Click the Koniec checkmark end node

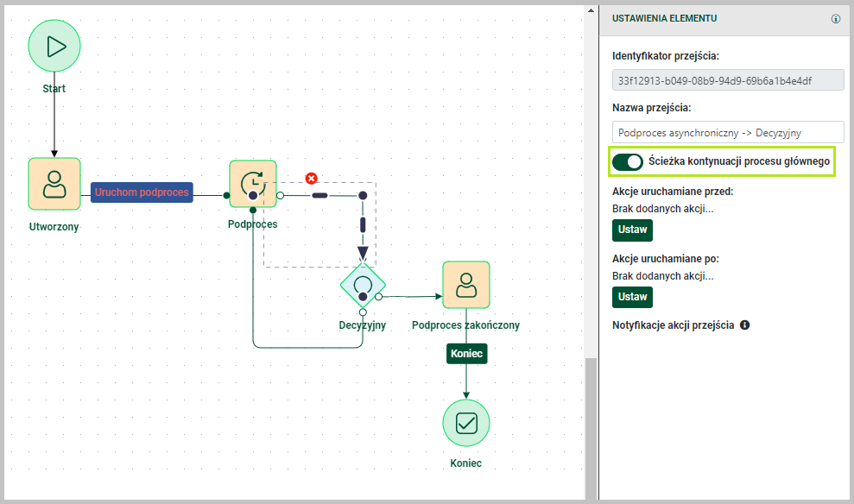(x=466, y=423)
